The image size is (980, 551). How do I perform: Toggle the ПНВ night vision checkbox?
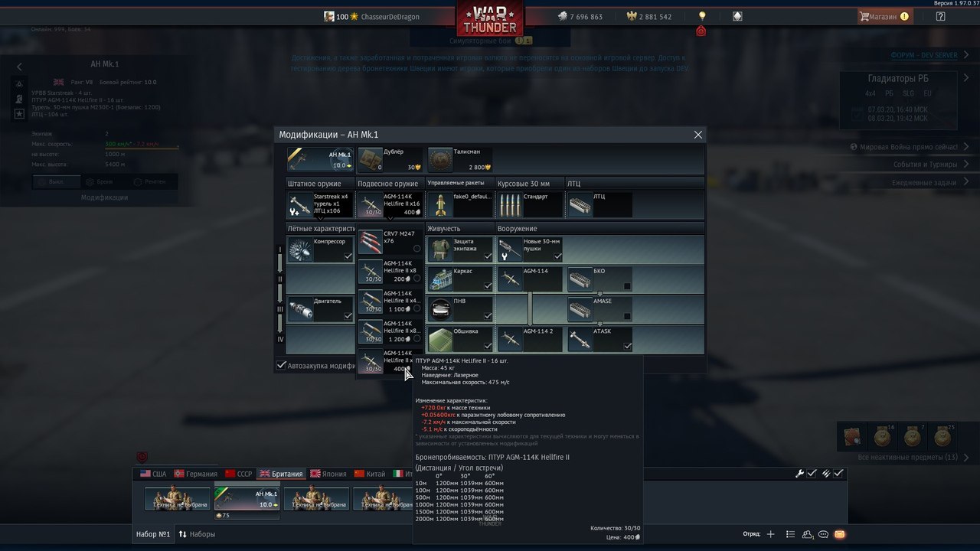tap(488, 316)
